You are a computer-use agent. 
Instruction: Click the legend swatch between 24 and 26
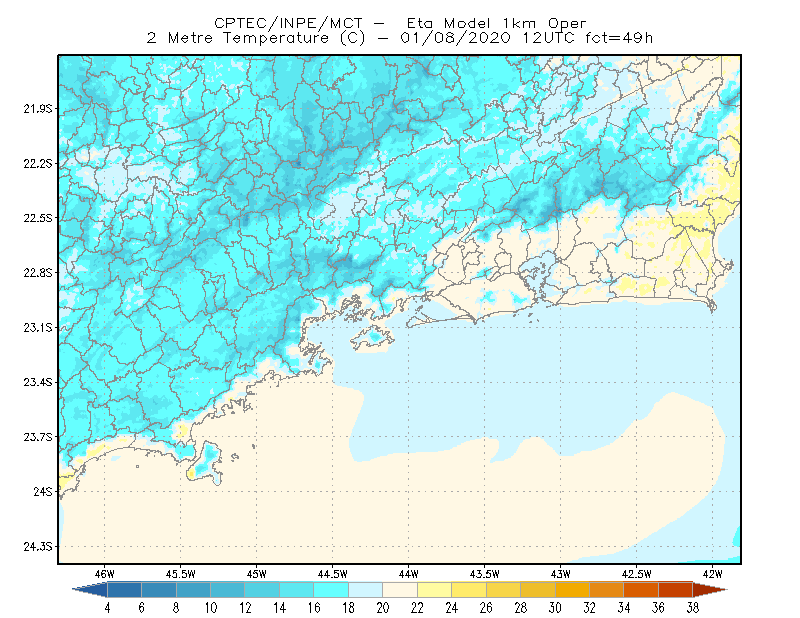tap(469, 590)
